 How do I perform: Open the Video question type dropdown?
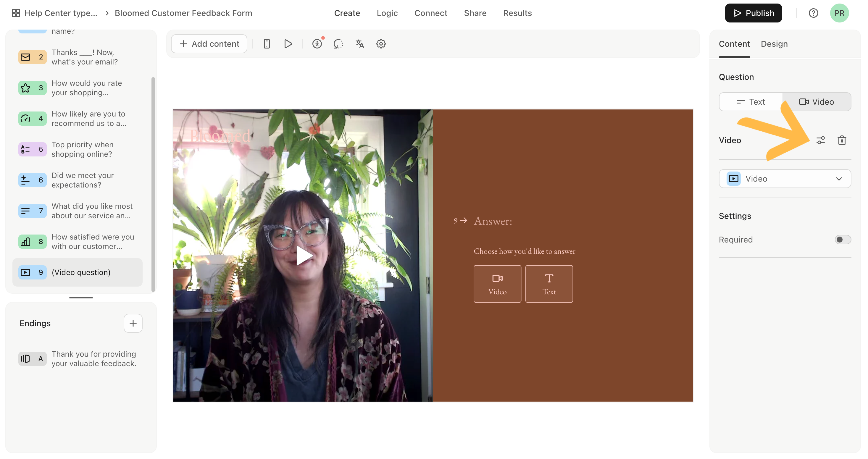click(x=785, y=178)
